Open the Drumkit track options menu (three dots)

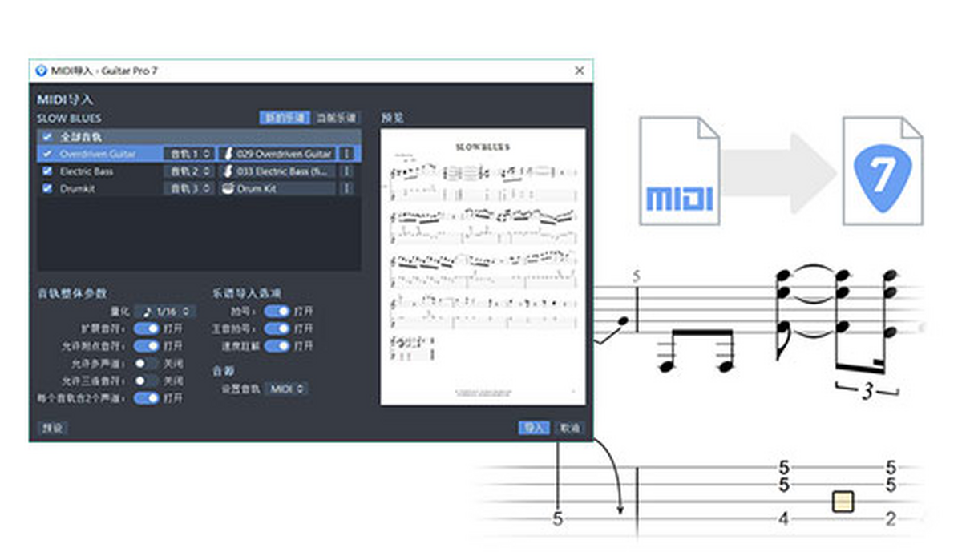(346, 189)
